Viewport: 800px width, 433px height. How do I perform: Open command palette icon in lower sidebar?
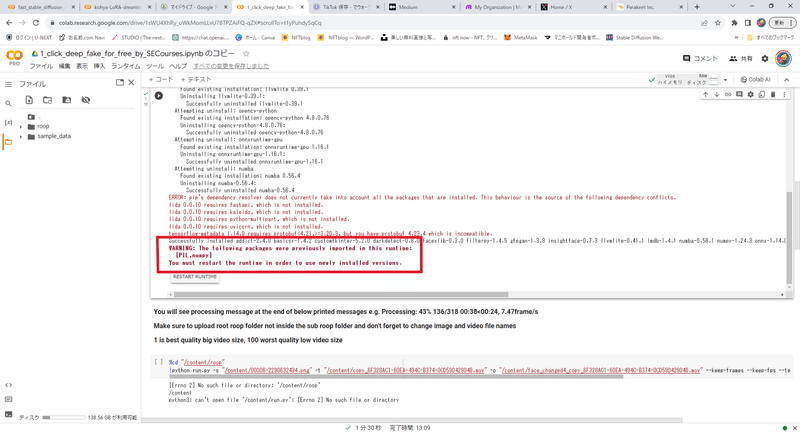coord(8,399)
